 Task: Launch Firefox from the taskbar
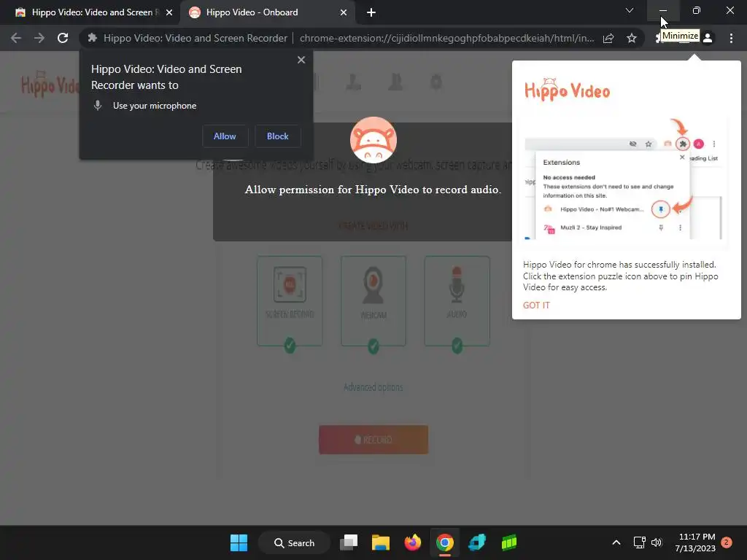pos(413,542)
